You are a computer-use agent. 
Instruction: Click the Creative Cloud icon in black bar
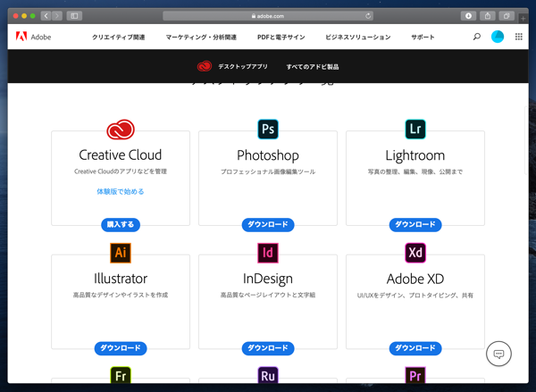205,66
